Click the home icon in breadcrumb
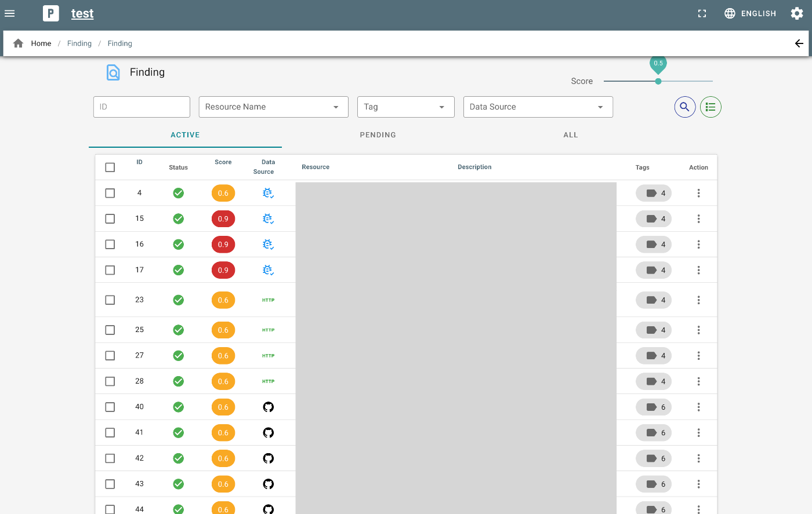Screen dimensions: 812x514 click(19, 43)
